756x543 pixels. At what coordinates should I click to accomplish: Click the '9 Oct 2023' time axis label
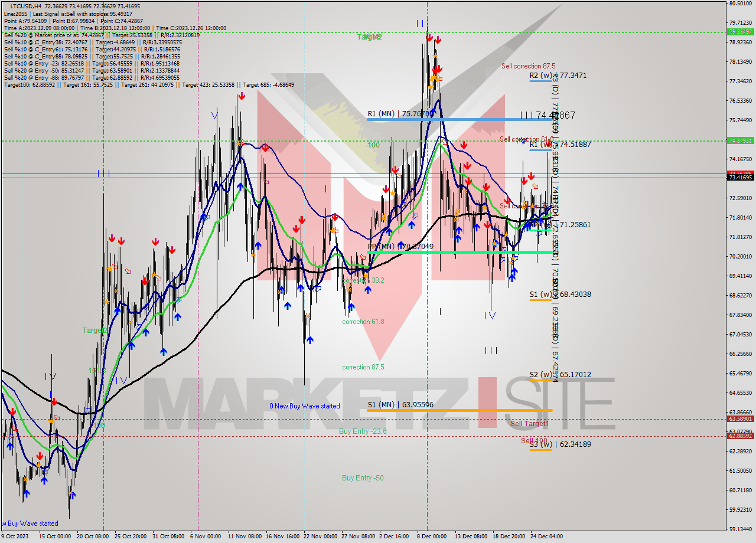(14, 537)
